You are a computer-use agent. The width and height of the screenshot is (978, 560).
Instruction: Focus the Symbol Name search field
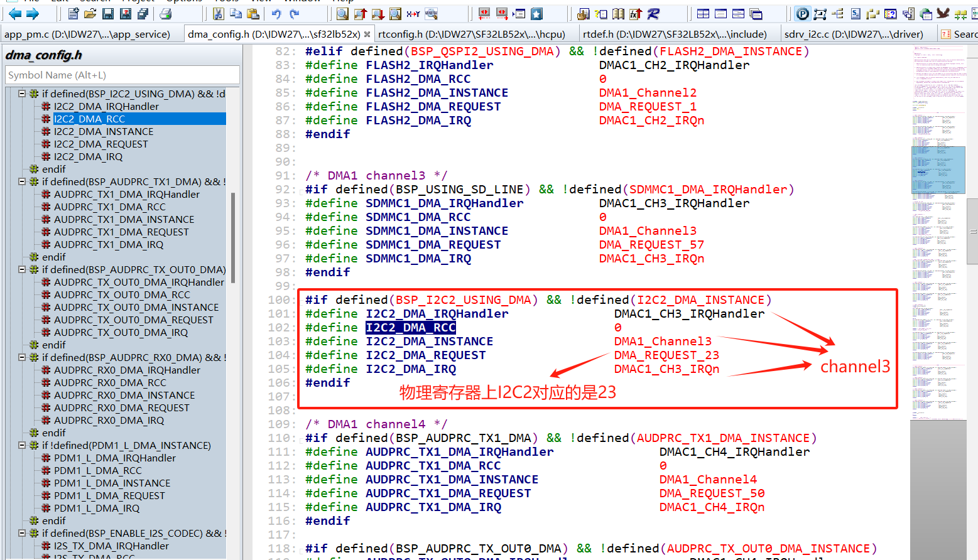(x=122, y=75)
